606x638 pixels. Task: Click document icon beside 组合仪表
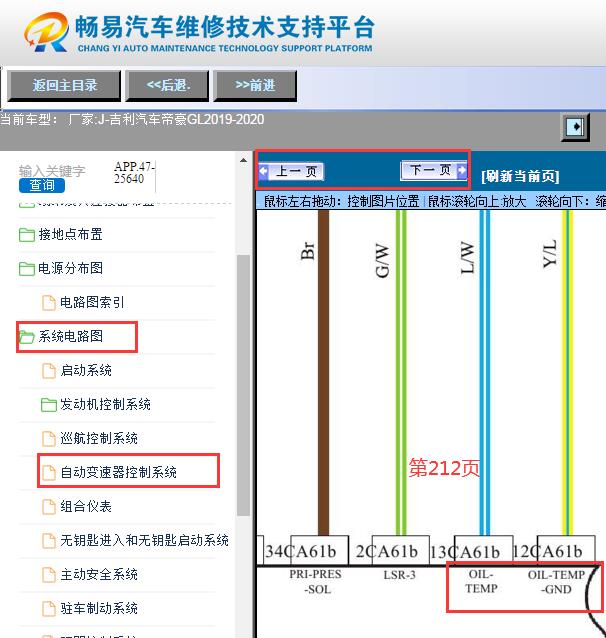[49, 507]
